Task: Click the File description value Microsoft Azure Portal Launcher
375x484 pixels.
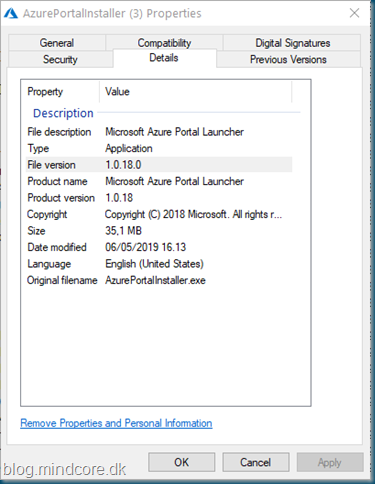Action: (175, 132)
